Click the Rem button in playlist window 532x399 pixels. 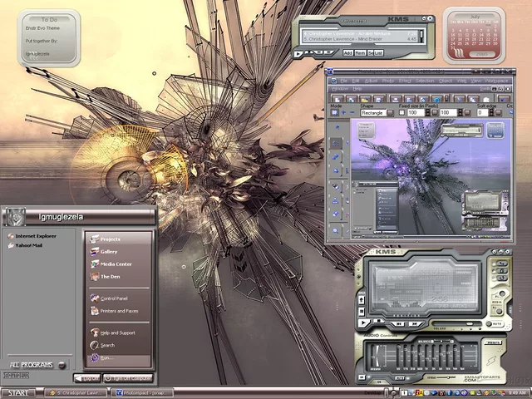[361, 52]
